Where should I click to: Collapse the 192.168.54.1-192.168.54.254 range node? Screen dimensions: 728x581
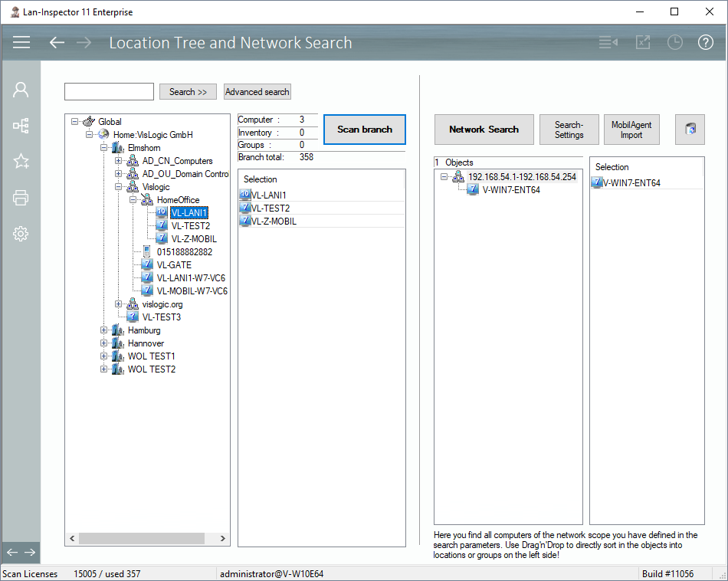(x=444, y=177)
